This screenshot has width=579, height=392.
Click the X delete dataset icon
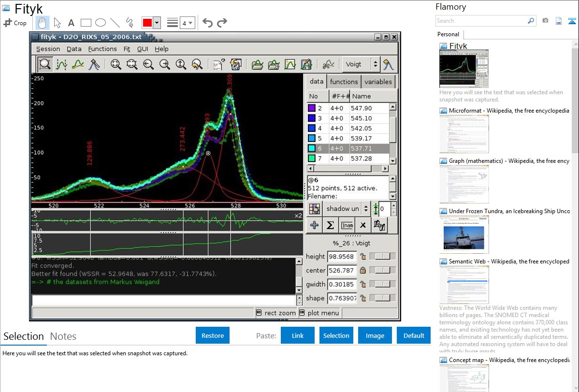363,225
